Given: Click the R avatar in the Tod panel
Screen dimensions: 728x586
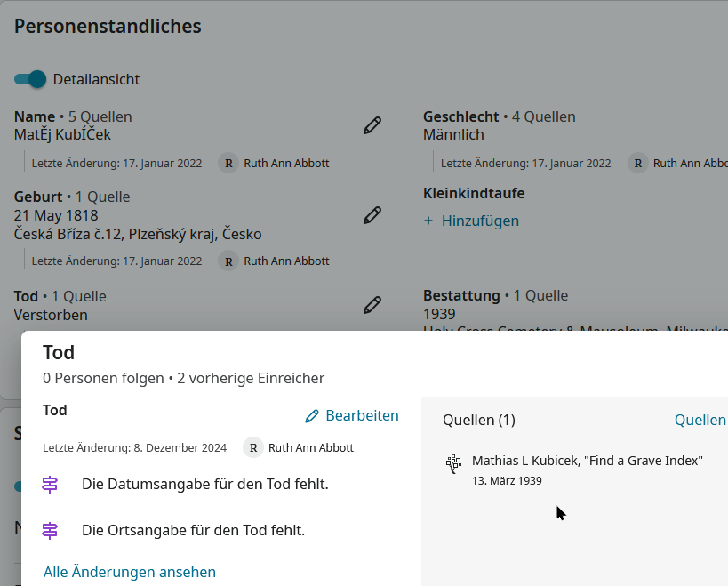Looking at the screenshot, I should coord(253,448).
